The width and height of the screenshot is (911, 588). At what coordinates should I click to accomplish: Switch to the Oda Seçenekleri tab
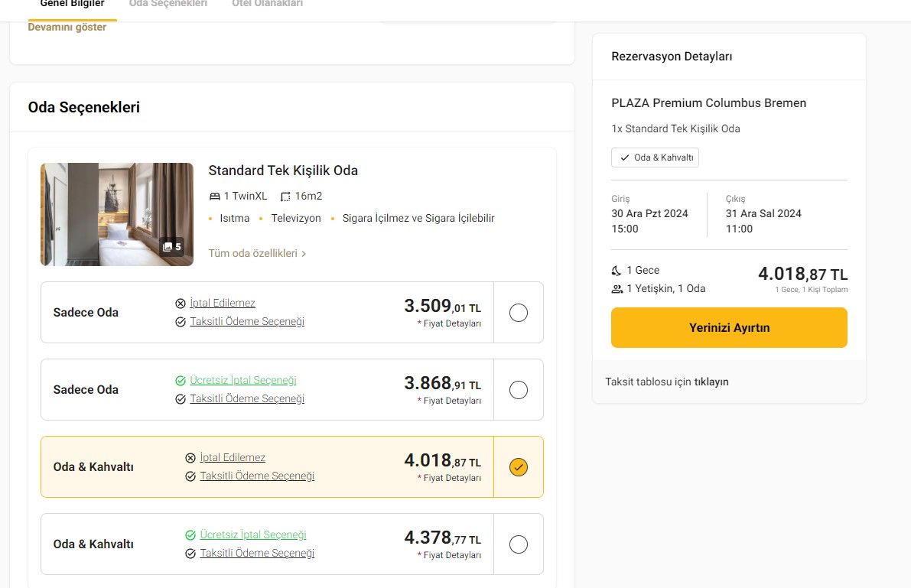click(168, 4)
